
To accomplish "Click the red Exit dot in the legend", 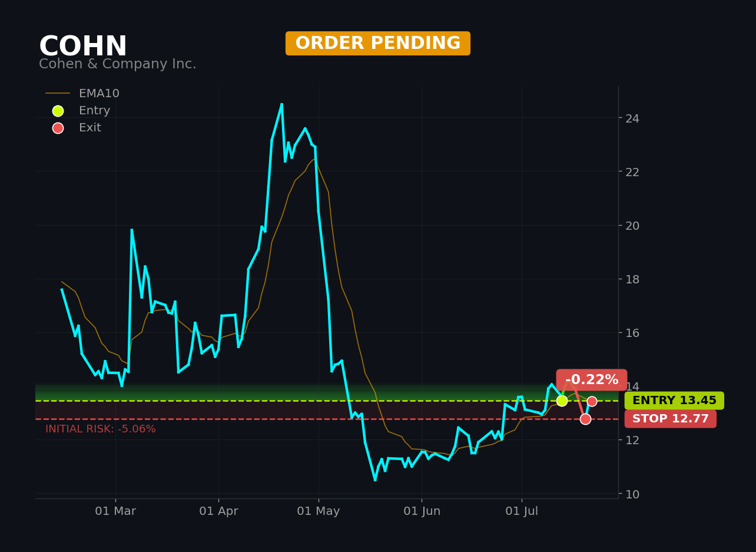I will [58, 128].
